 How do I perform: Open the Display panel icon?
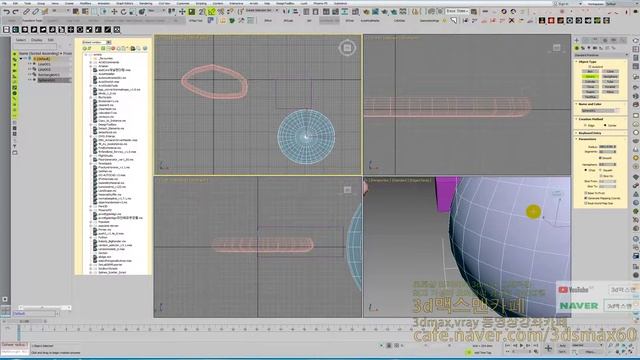613,40
